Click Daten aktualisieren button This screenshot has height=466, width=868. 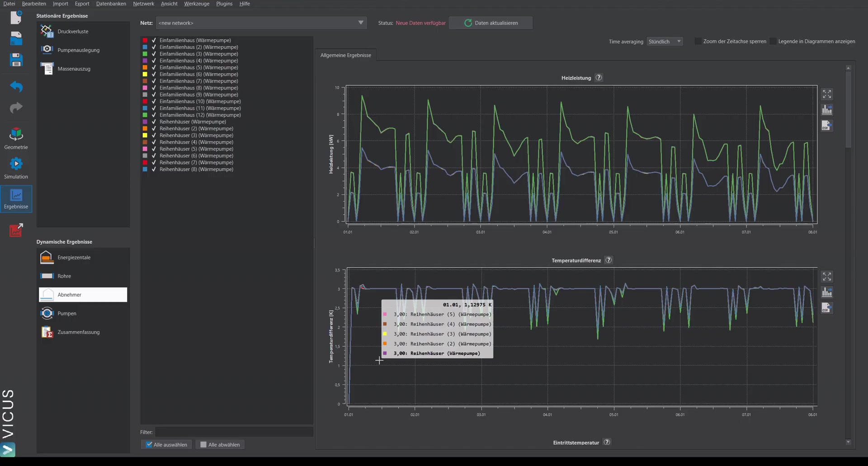(491, 23)
